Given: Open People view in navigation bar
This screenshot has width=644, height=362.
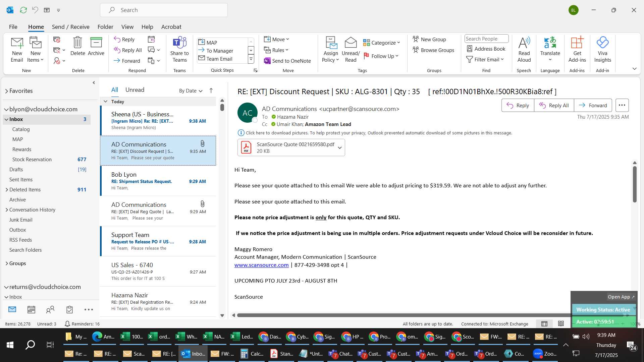Looking at the screenshot, I should [50, 309].
